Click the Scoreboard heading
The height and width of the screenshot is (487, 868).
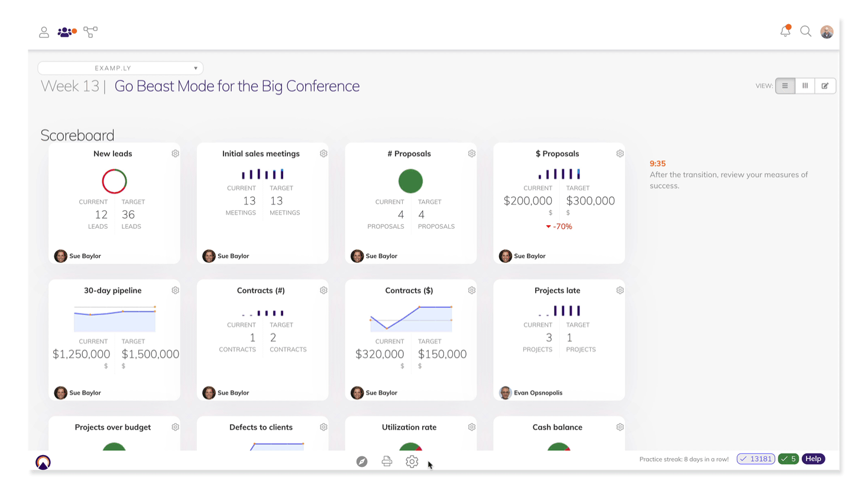(x=77, y=135)
